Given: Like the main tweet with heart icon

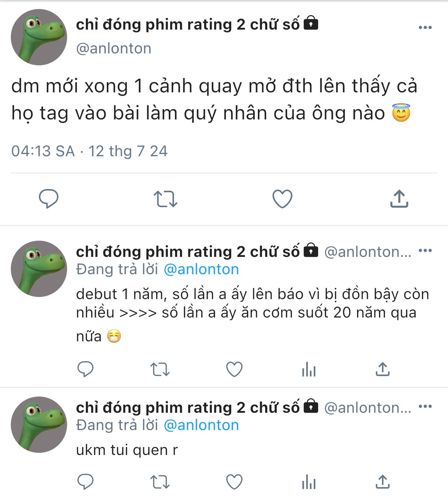Looking at the screenshot, I should pos(282,199).
